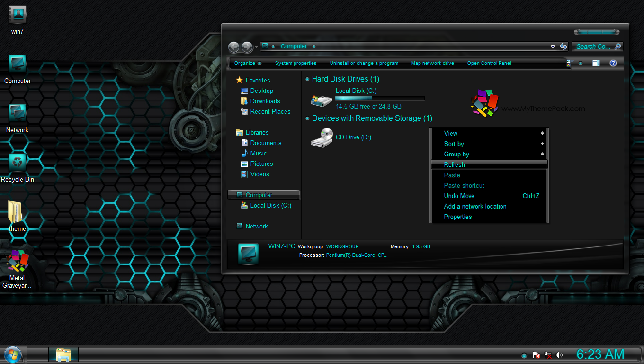
Task: Select Computer in navigation pane
Action: [x=264, y=195]
